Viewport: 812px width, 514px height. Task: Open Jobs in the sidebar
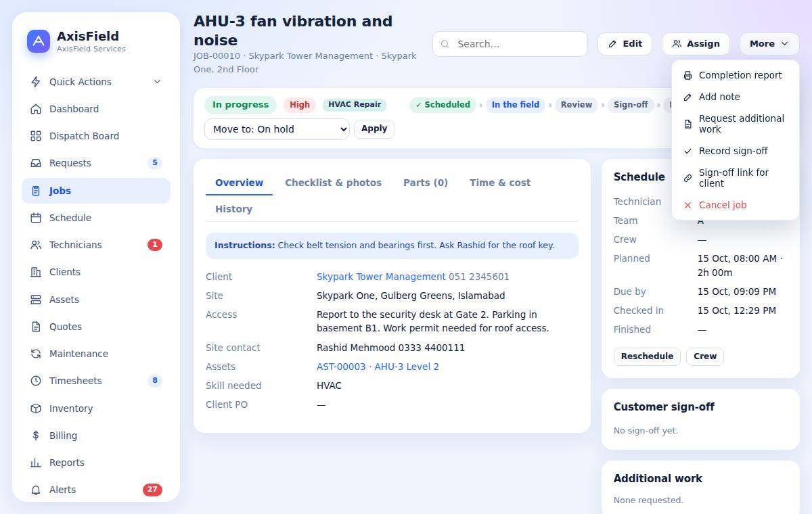(96, 191)
